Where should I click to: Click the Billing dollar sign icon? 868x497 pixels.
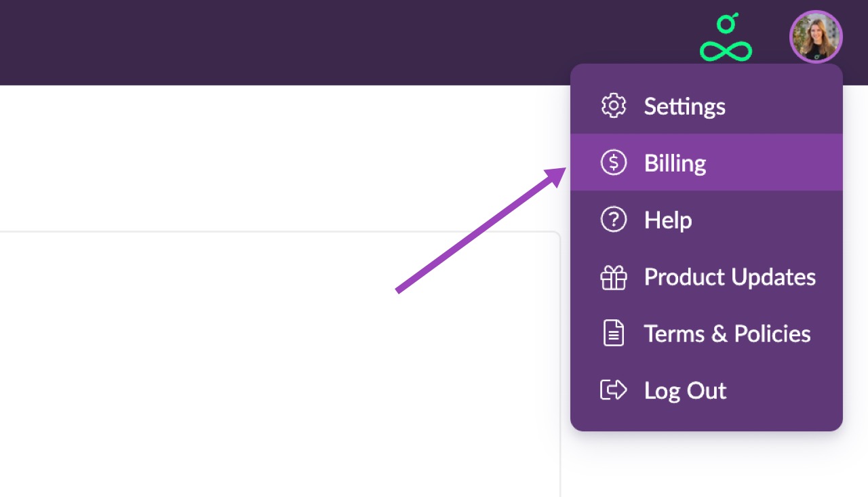pyautogui.click(x=614, y=163)
